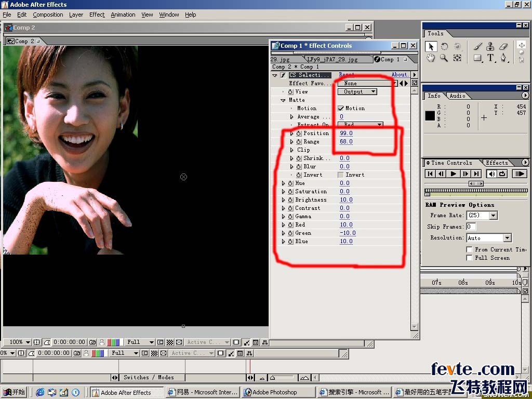Click the Skip Frames input field
Viewport: 532px width, 399px height.
(471, 227)
